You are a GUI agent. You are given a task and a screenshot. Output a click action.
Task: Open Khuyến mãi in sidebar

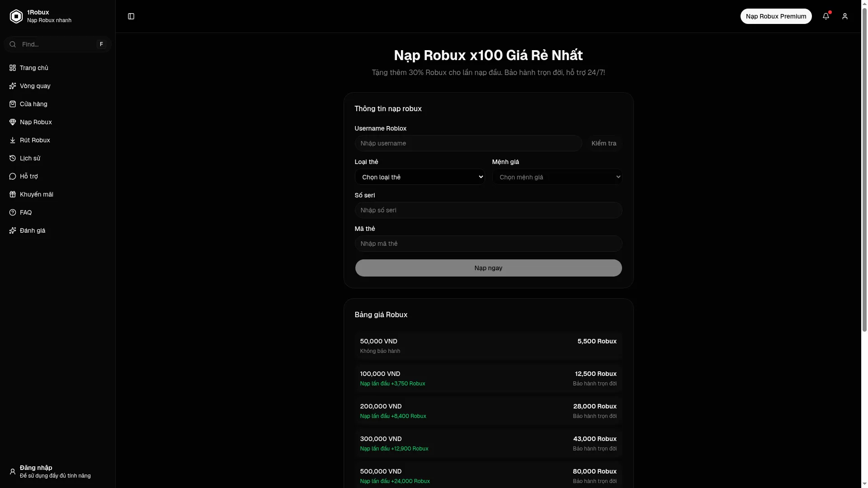pyautogui.click(x=57, y=194)
